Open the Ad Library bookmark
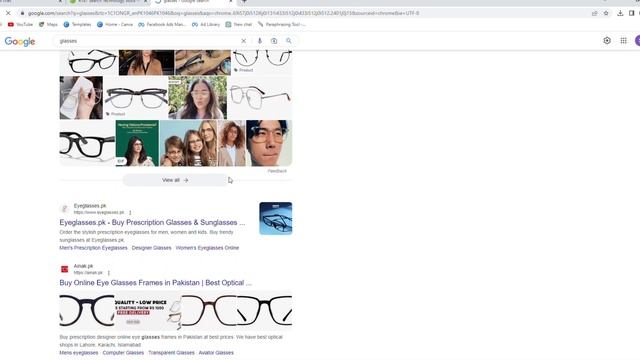This screenshot has width=640, height=360. pyautogui.click(x=206, y=24)
